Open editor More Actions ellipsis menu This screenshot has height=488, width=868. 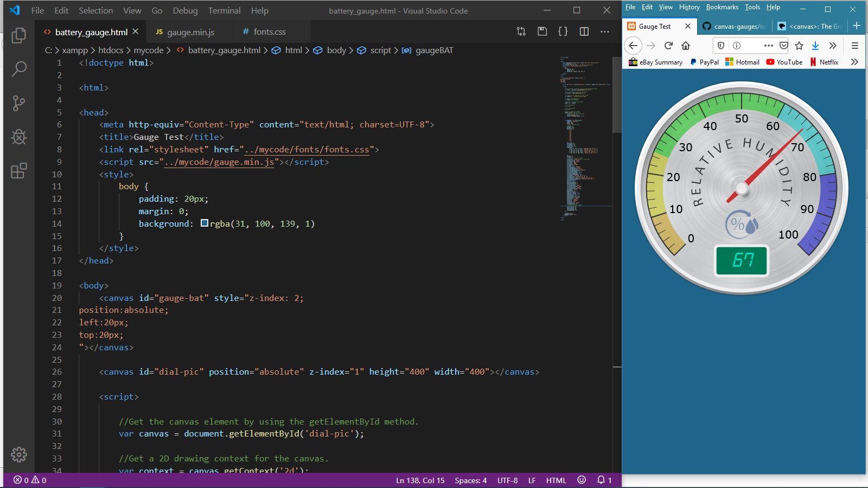pyautogui.click(x=604, y=31)
